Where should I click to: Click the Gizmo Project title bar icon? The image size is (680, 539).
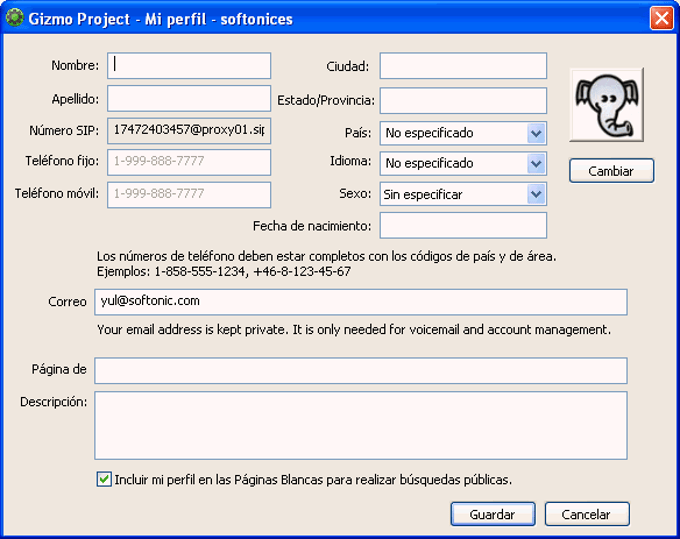(x=14, y=17)
